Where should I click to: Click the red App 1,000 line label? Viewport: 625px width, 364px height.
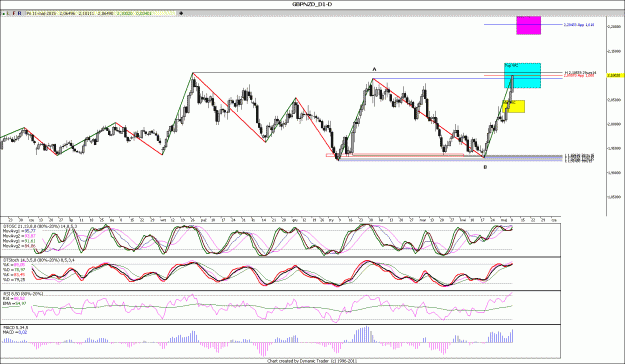(x=579, y=75)
